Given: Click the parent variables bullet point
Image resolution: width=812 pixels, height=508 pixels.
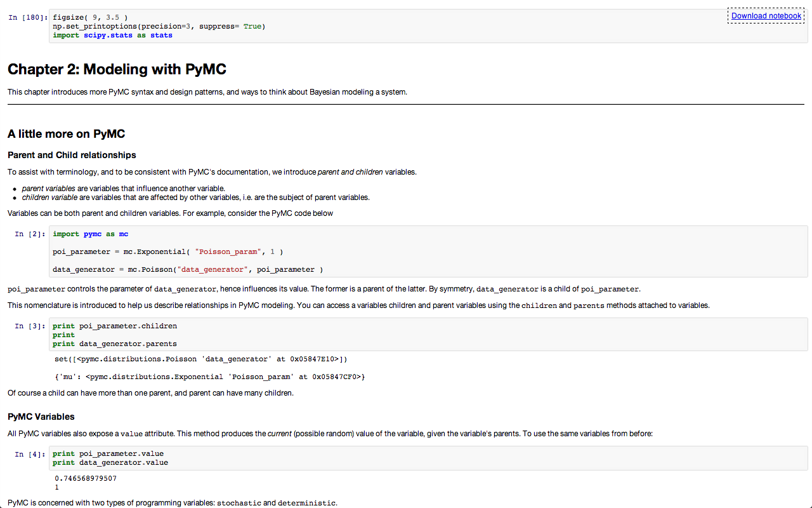Looking at the screenshot, I should tap(123, 189).
